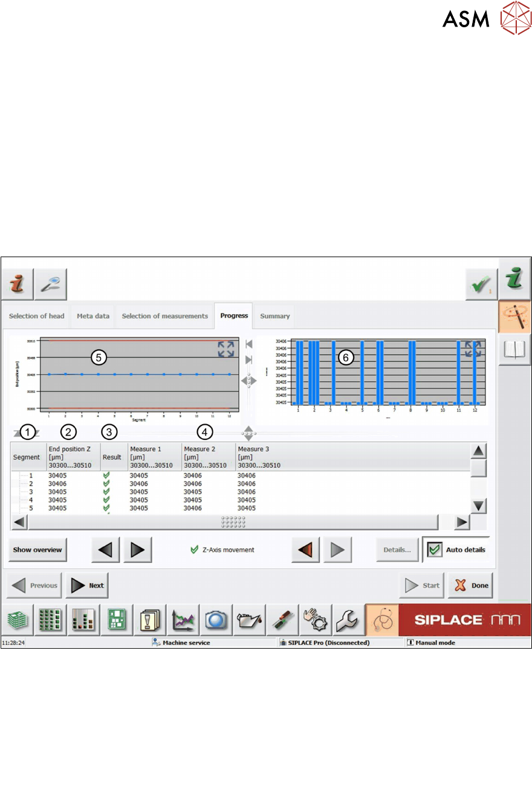The height and width of the screenshot is (809, 532).
Task: Click the Result column header
Action: click(114, 457)
